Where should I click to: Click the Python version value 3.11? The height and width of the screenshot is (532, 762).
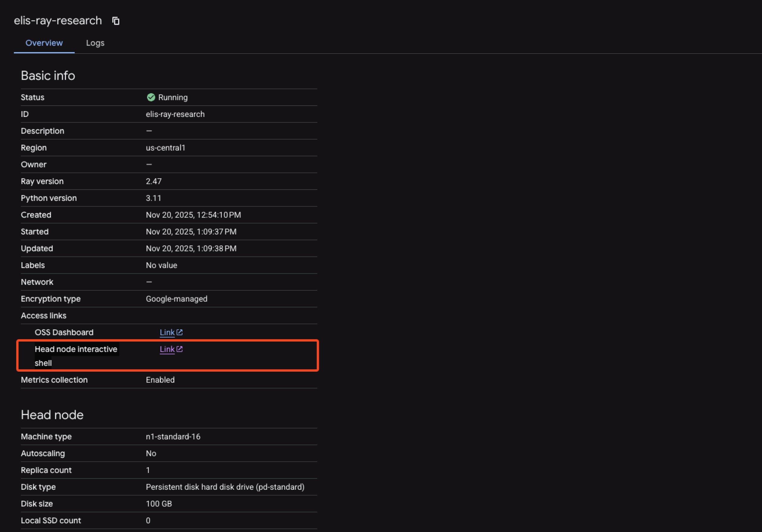coord(154,198)
